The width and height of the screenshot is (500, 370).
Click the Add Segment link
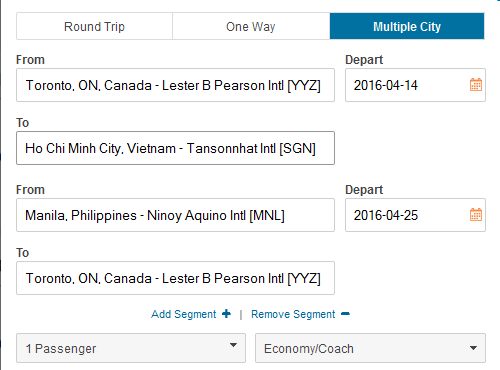(x=184, y=314)
